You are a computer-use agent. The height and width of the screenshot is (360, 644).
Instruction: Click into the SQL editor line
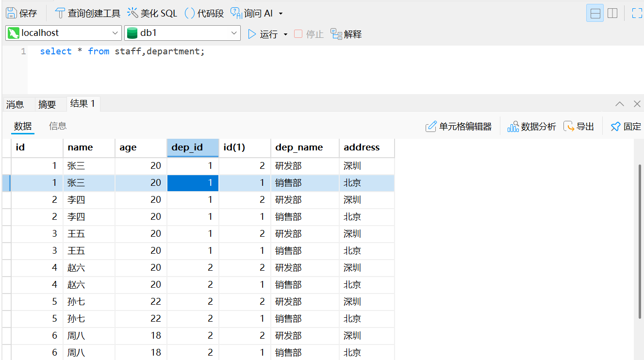point(122,51)
